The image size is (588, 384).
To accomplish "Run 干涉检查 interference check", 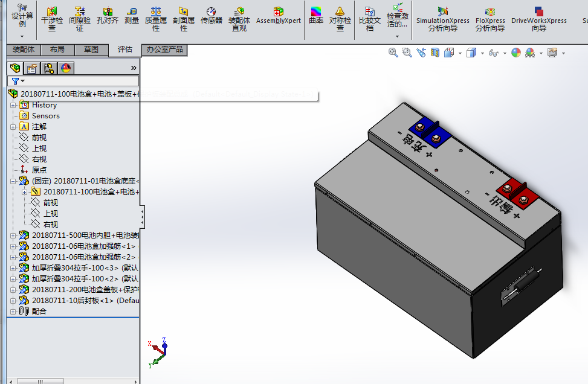I will (x=52, y=19).
